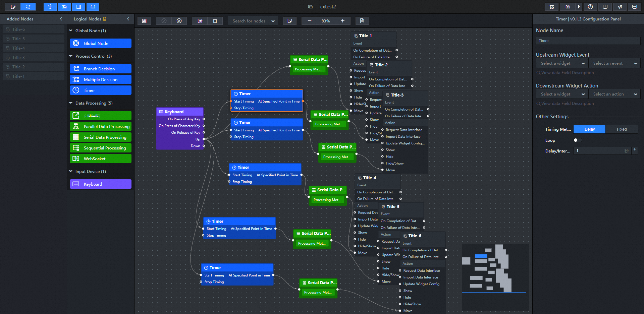Viewport: 644px width, 314px height.
Task: Click the trash delete icon in canvas toolbar
Action: [x=215, y=21]
